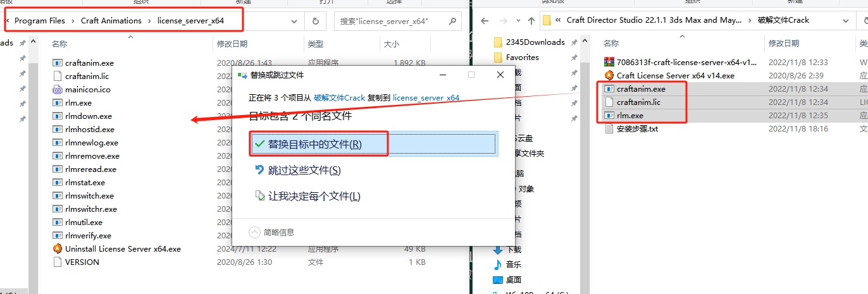Select rlmremove.exe file icon

point(58,156)
